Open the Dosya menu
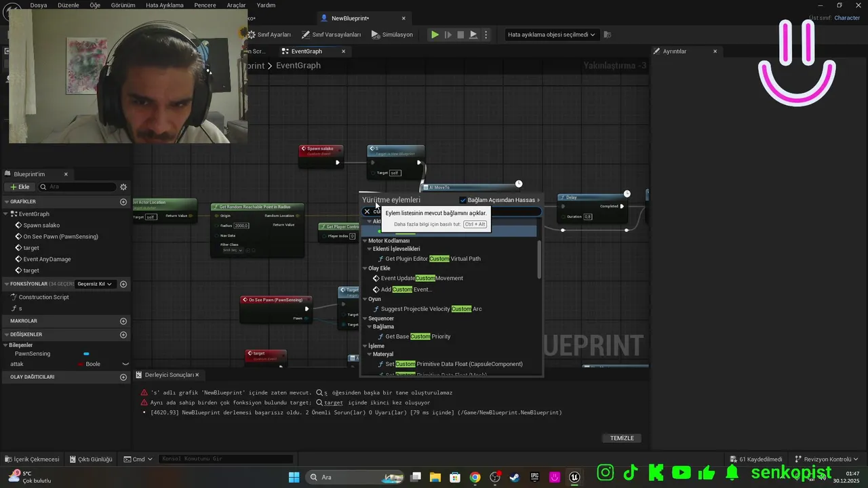 [x=39, y=5]
